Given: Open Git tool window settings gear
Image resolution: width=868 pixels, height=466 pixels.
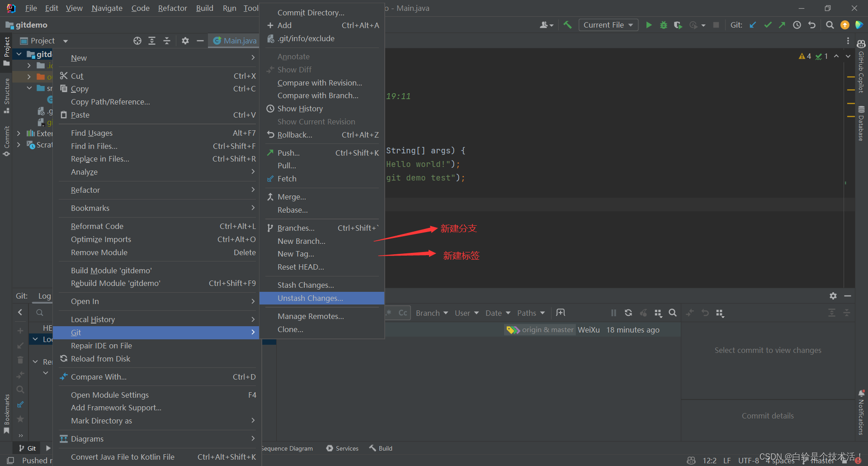Looking at the screenshot, I should (x=833, y=295).
